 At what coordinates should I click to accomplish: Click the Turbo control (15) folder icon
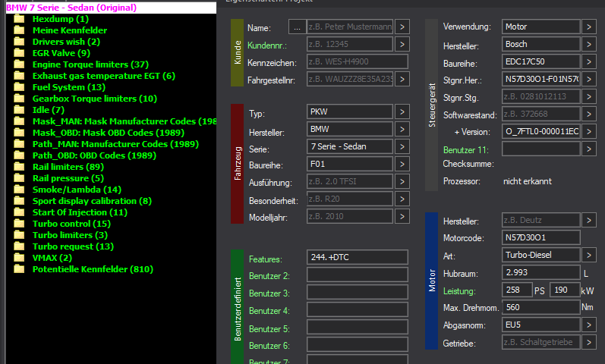pos(19,224)
